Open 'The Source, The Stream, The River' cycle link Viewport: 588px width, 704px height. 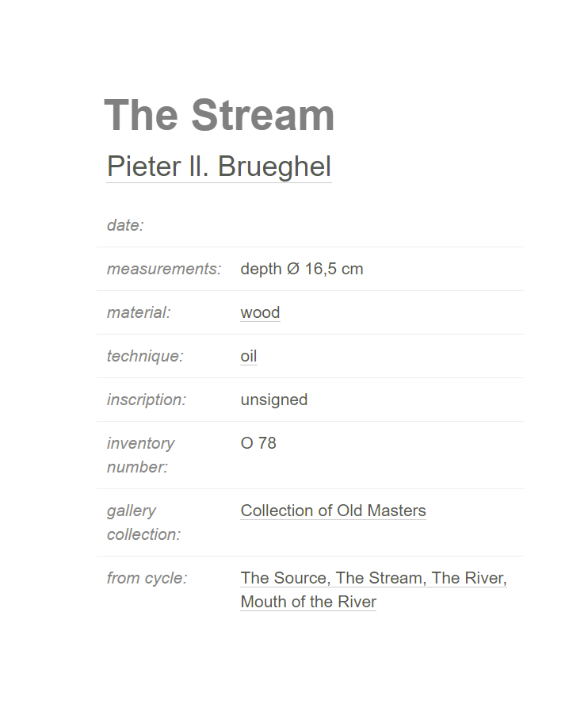click(373, 578)
